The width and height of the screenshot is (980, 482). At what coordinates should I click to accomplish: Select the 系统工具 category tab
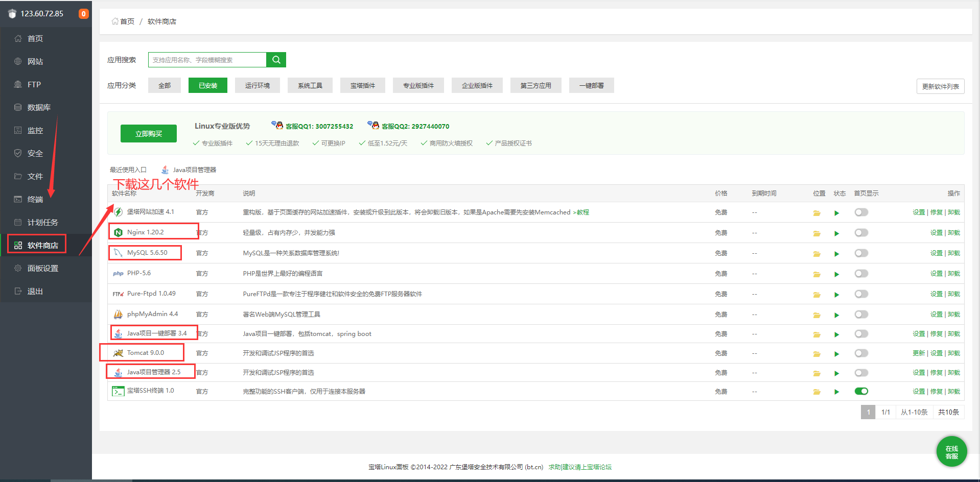pos(310,85)
